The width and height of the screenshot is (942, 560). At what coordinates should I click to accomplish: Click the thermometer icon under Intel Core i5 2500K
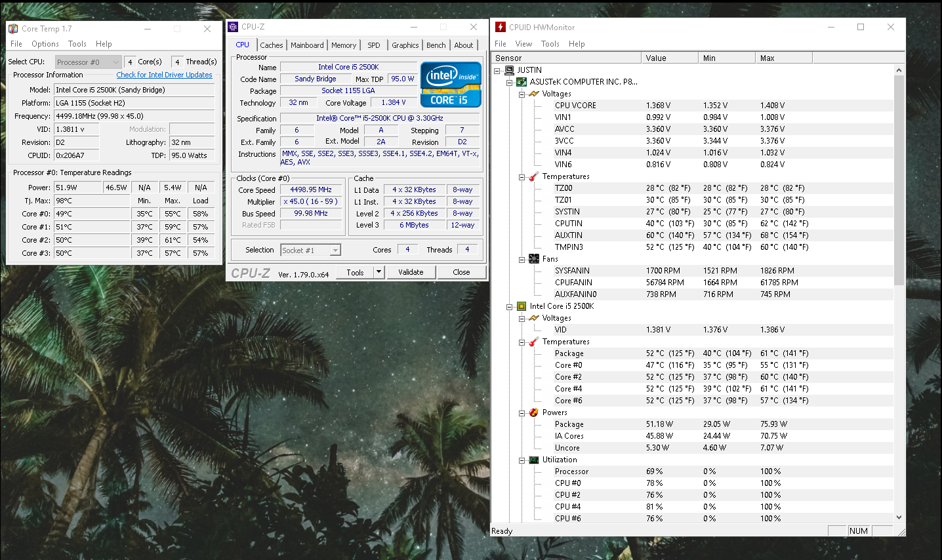click(534, 342)
